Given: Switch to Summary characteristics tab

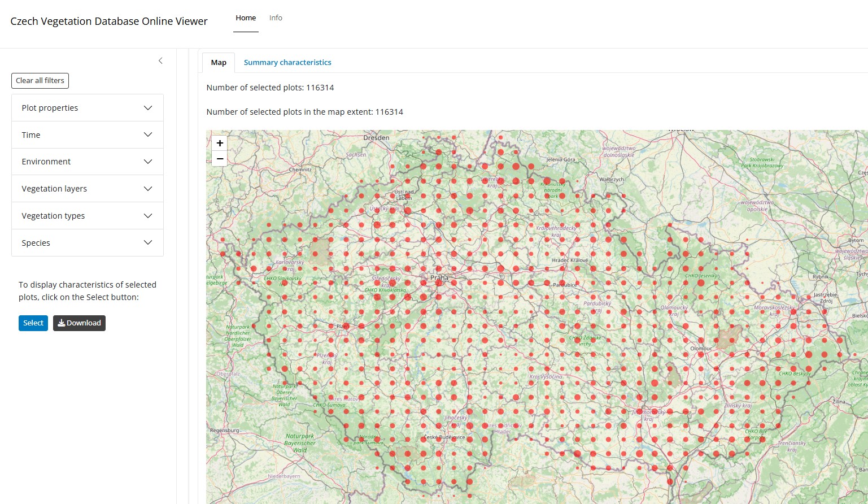Looking at the screenshot, I should (287, 63).
